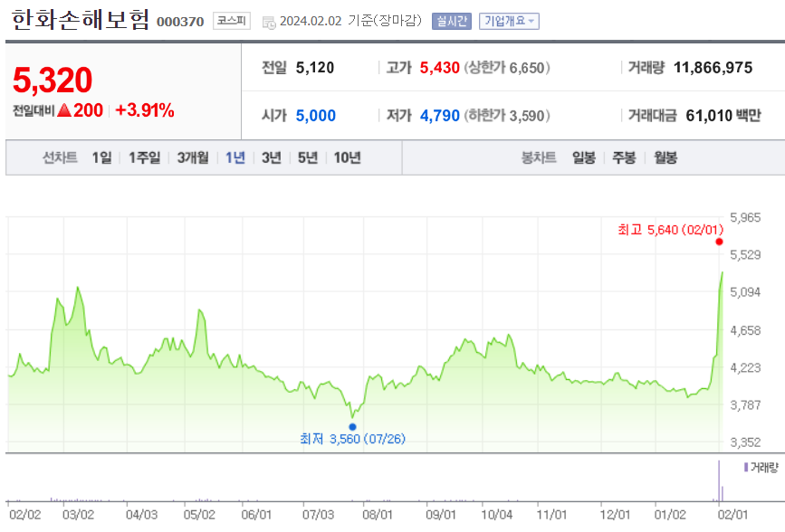Viewport: 785px width, 532px height.
Task: Click the 거래량 value 11,866,975
Action: [x=713, y=68]
